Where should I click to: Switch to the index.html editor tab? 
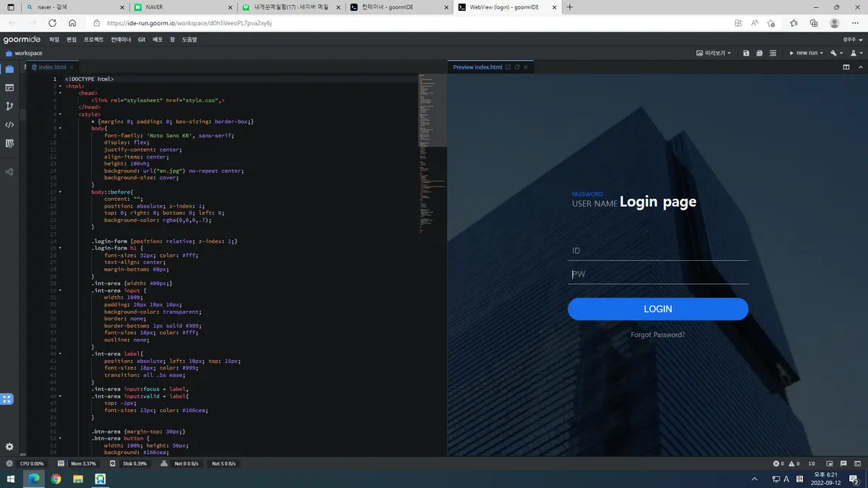(51, 67)
